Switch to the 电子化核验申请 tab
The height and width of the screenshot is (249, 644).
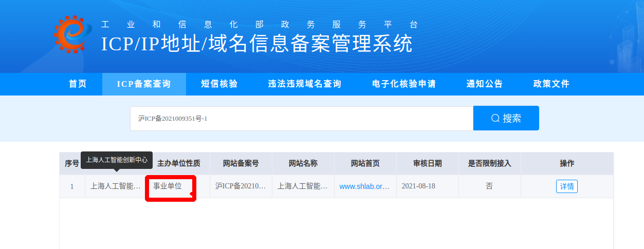pyautogui.click(x=404, y=84)
